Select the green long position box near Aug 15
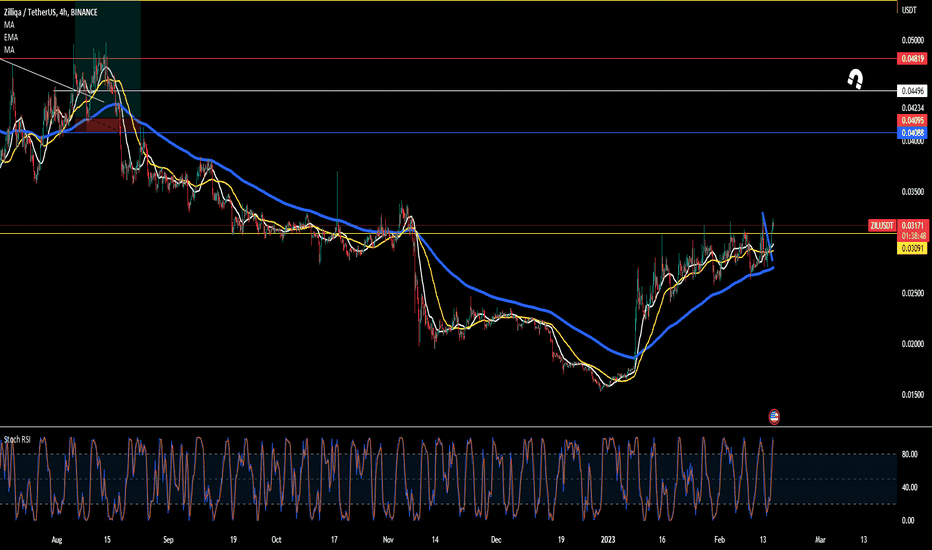Viewport: 932px width, 550px height. pos(108,59)
